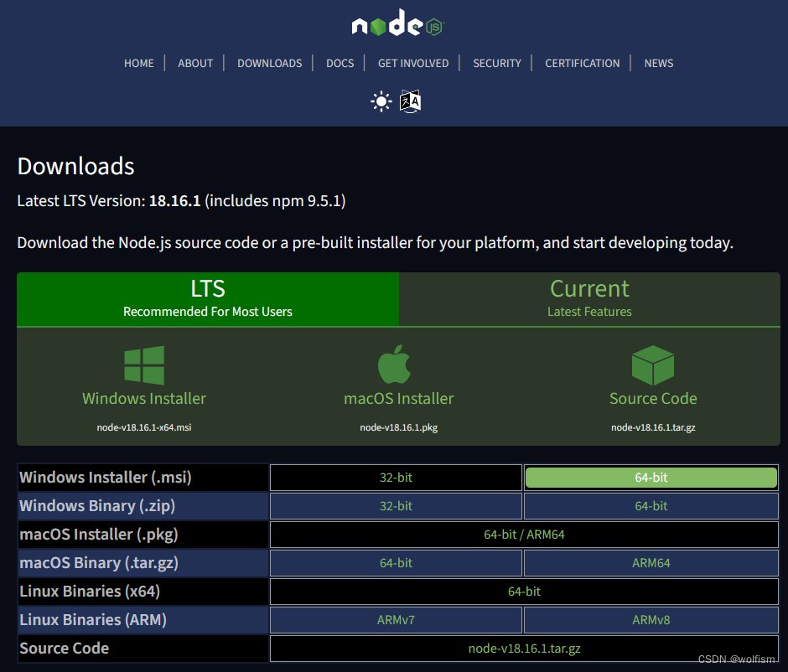Click the macOS Installer link text
The image size is (788, 672).
point(398,398)
